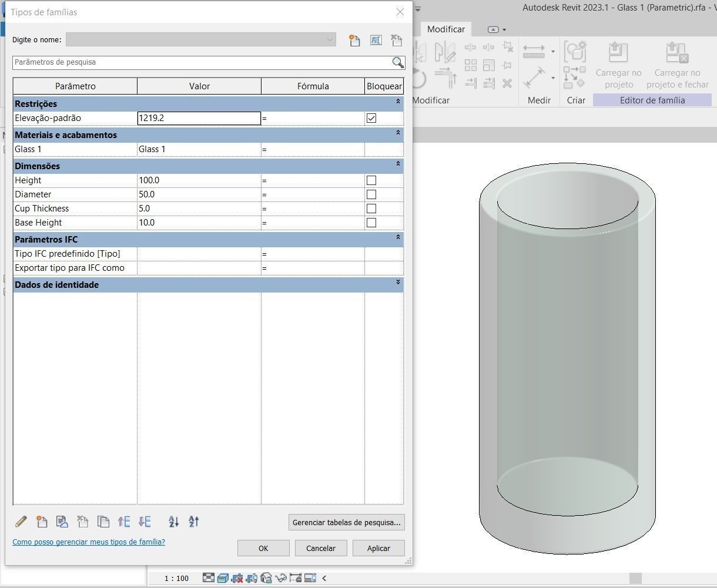Screen dimensions: 717x588
Task: Click the Visual Style cube icon
Action: [x=223, y=578]
